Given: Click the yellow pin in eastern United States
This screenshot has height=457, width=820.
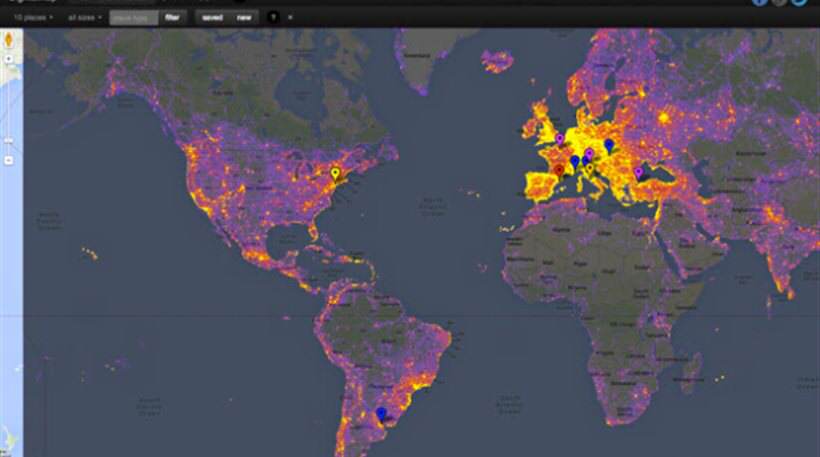Looking at the screenshot, I should coord(335,174).
